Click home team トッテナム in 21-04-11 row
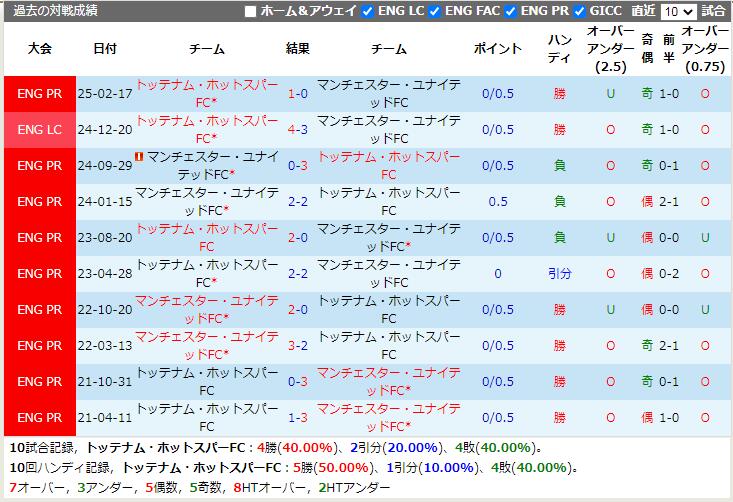The height and width of the screenshot is (502, 733). tap(207, 418)
